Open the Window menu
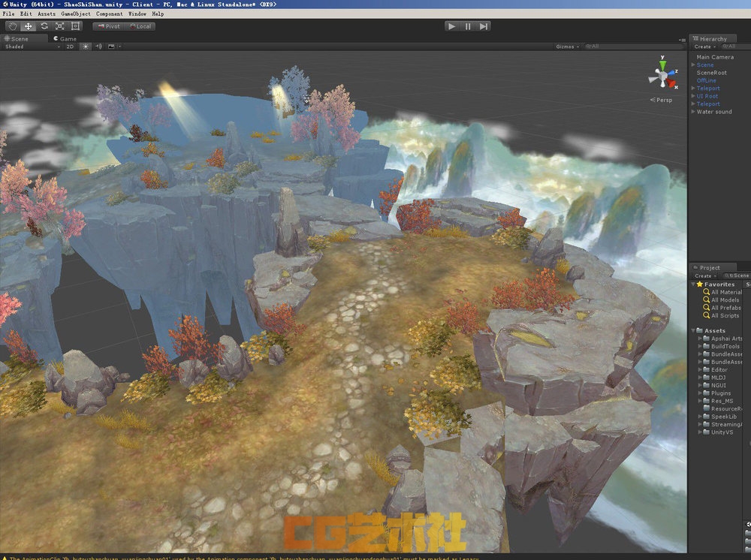 137,14
